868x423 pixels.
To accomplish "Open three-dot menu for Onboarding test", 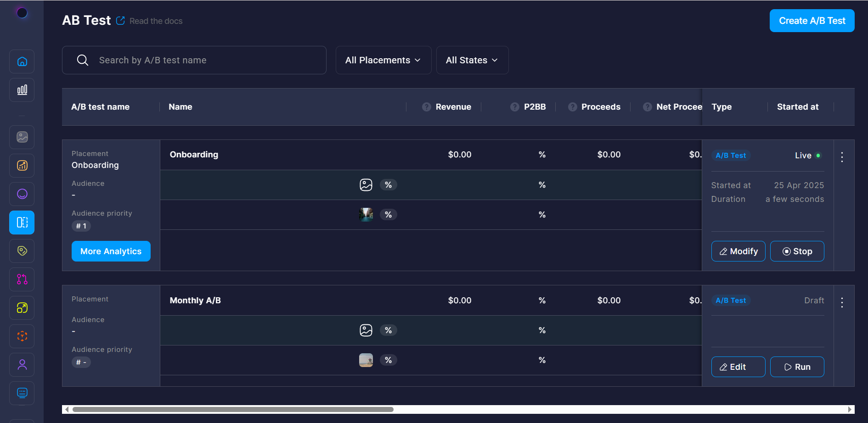I will pyautogui.click(x=842, y=157).
